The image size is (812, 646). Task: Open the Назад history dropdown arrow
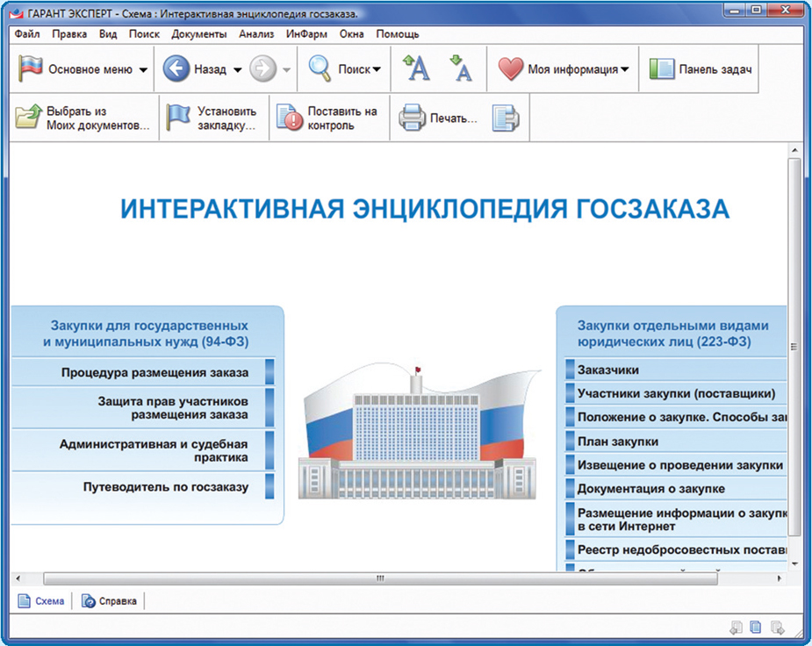(x=237, y=70)
